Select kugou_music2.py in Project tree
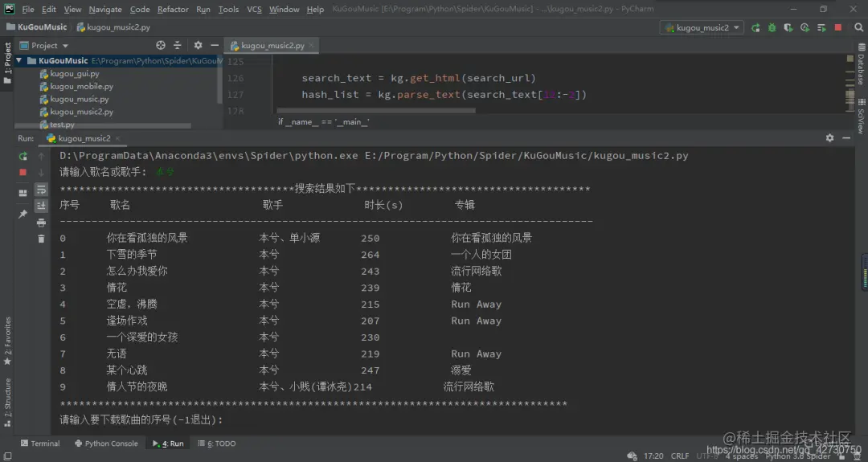868x462 pixels. tap(76, 112)
